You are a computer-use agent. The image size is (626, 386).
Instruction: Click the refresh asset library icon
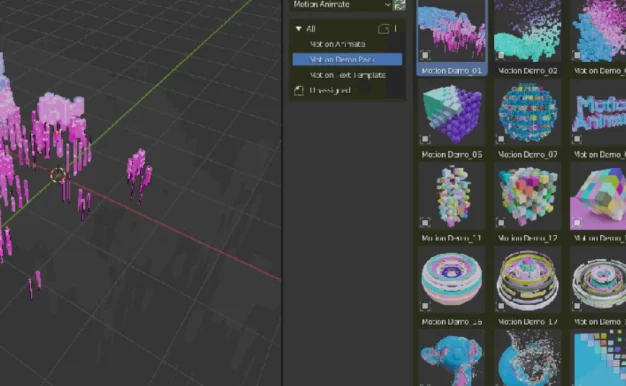click(x=400, y=5)
